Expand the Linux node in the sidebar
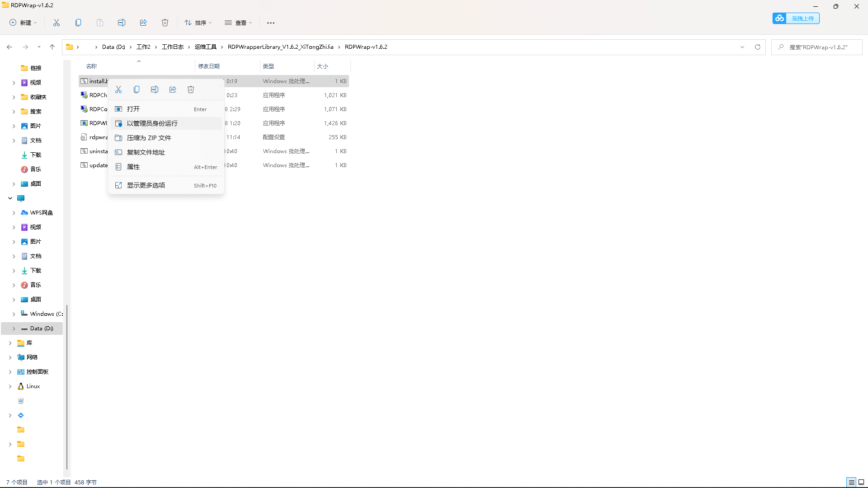The height and width of the screenshot is (488, 868). pyautogui.click(x=10, y=386)
